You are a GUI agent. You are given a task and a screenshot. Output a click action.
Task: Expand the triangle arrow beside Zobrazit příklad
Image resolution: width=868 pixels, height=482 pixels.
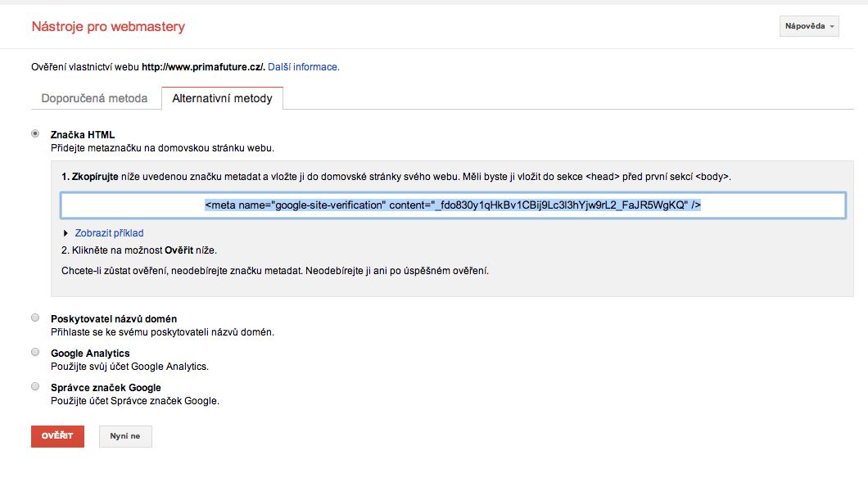coord(66,233)
